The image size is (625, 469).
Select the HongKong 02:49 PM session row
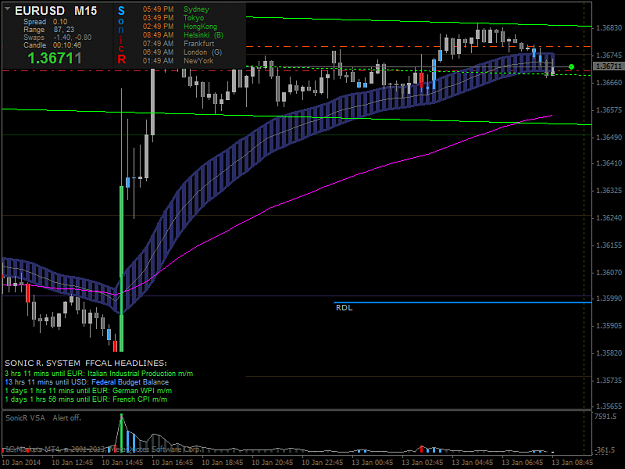click(x=180, y=27)
